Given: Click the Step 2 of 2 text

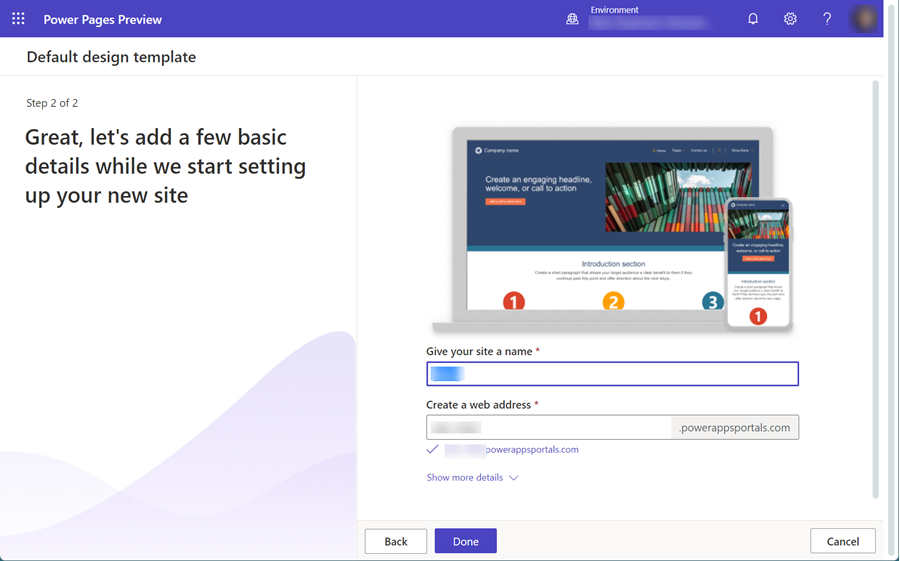Looking at the screenshot, I should tap(52, 103).
